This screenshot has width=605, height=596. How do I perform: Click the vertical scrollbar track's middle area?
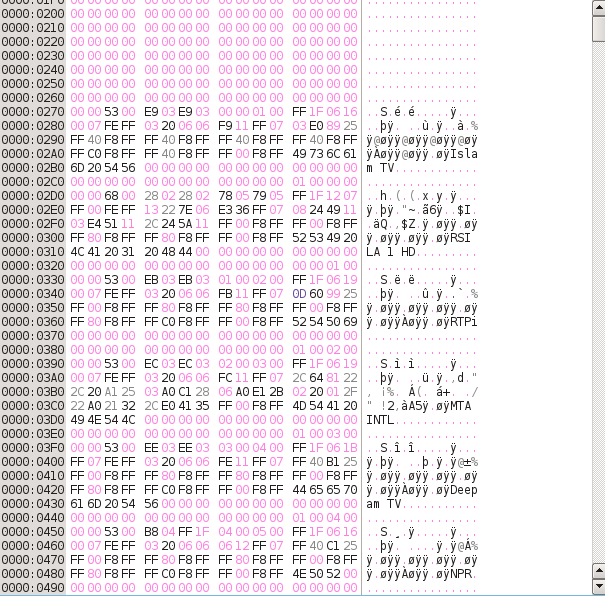[x=597, y=300]
